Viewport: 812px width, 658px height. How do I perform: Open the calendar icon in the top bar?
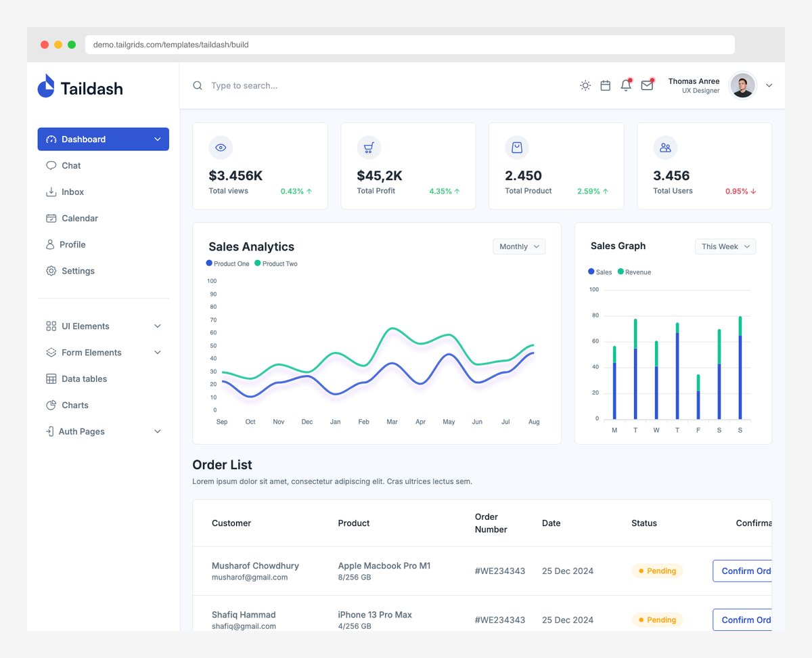605,85
